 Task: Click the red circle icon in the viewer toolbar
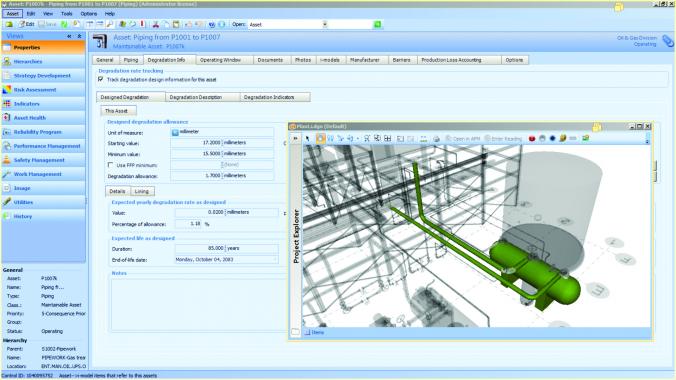[x=532, y=138]
